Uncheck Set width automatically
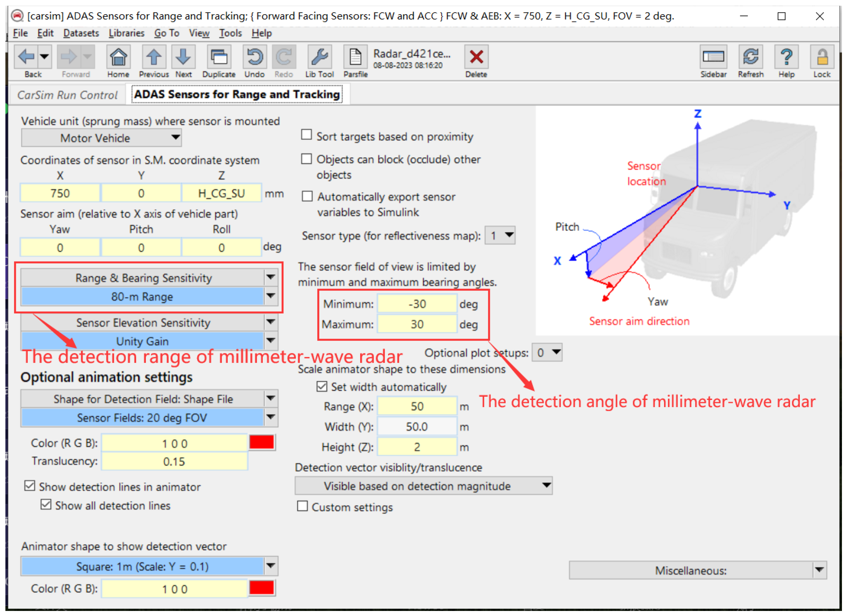Screen dimensions: 846x616 tap(322, 387)
